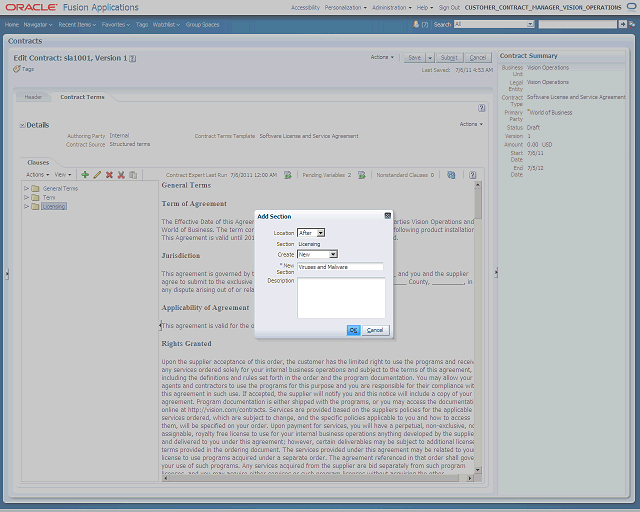The width and height of the screenshot is (640, 512).
Task: Click the Sign Out link
Action: 449,8
